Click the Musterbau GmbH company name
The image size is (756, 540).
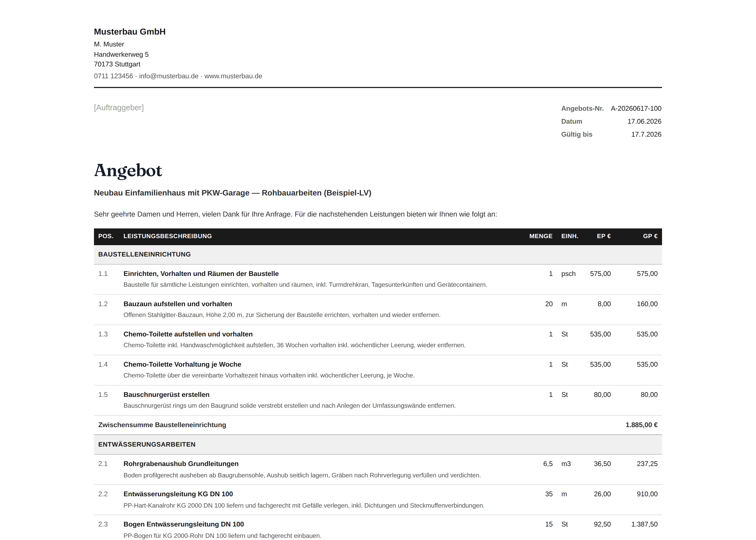(x=130, y=32)
